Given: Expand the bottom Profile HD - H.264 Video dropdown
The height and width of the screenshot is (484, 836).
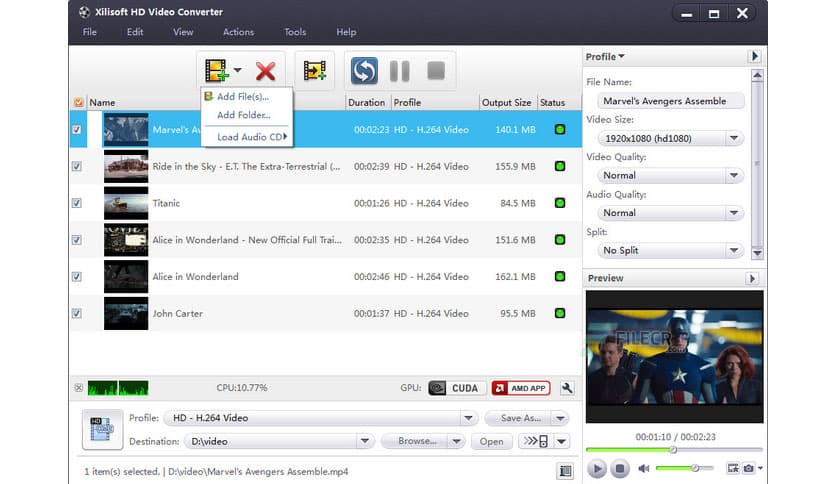Looking at the screenshot, I should (468, 418).
